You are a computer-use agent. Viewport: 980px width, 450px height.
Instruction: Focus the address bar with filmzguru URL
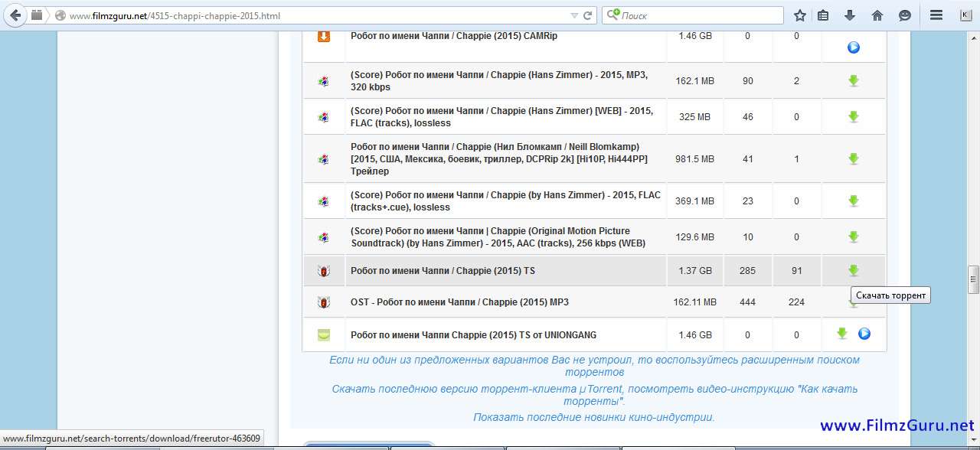[306, 15]
